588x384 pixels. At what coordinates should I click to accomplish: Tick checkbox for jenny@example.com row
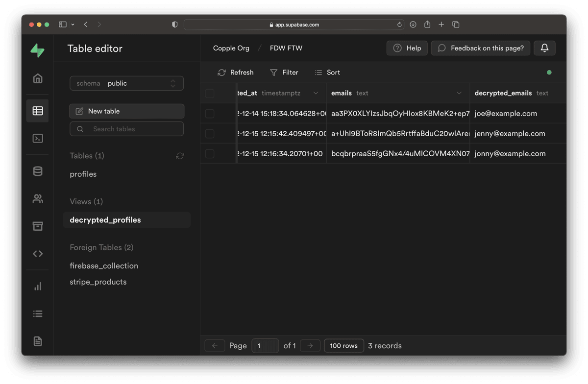point(210,134)
